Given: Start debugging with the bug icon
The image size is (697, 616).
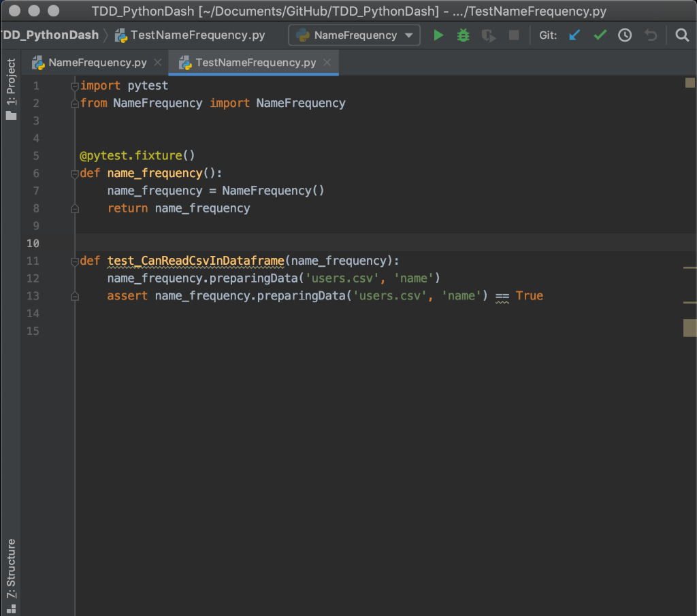Looking at the screenshot, I should click(464, 35).
